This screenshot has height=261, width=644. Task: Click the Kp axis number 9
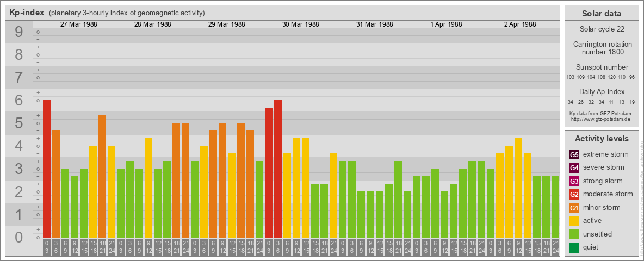pos(19,32)
